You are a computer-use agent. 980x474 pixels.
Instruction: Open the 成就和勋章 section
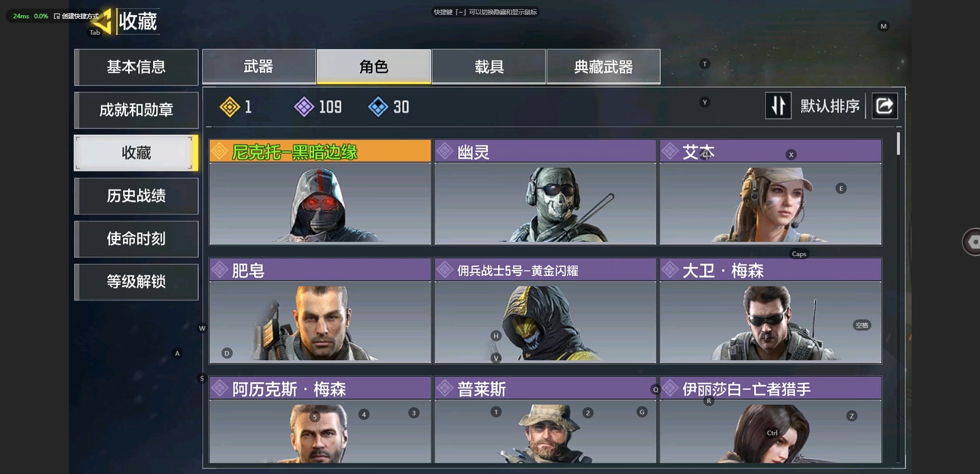[136, 110]
